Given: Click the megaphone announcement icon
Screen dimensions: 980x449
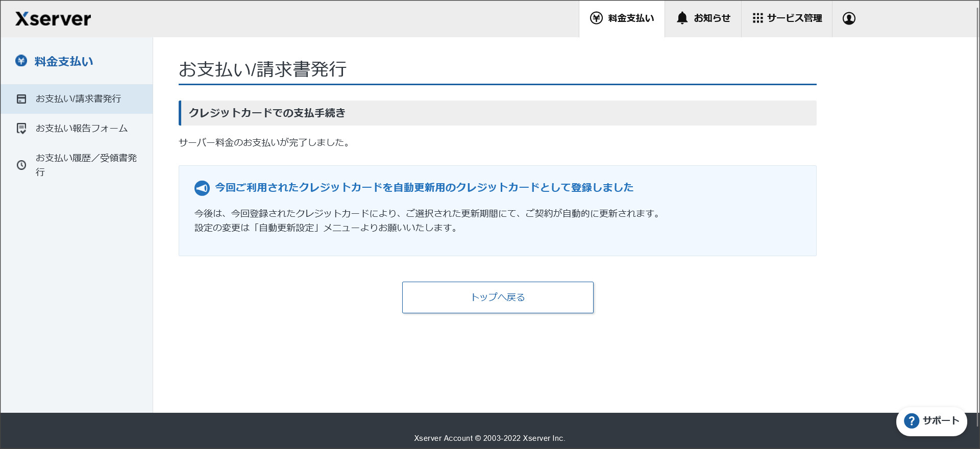Looking at the screenshot, I should tap(202, 188).
